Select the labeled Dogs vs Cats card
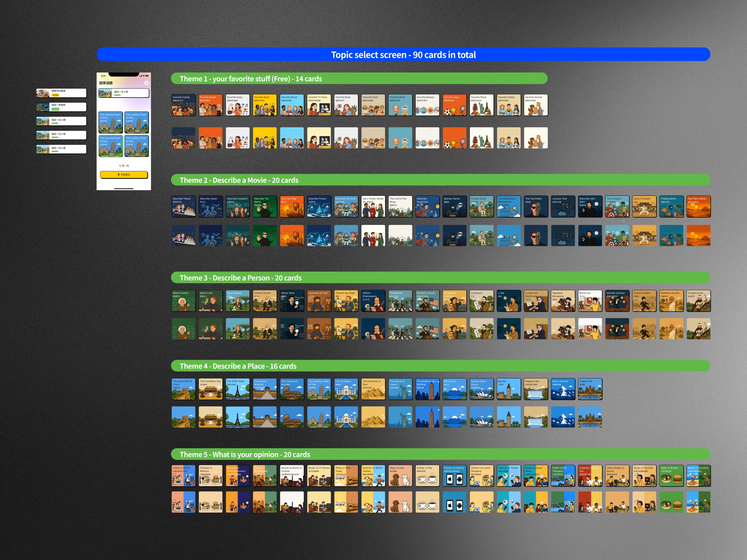Screen dimensions: 747x560 point(400,476)
